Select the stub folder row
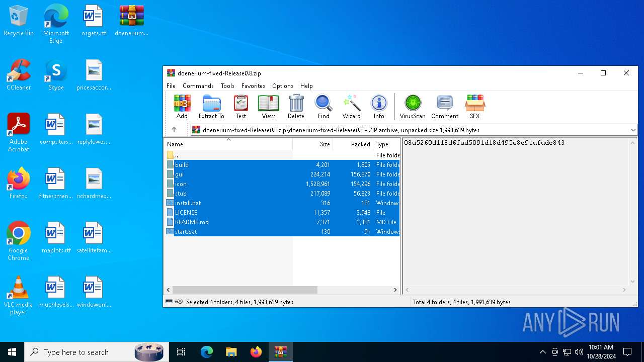 coord(282,193)
